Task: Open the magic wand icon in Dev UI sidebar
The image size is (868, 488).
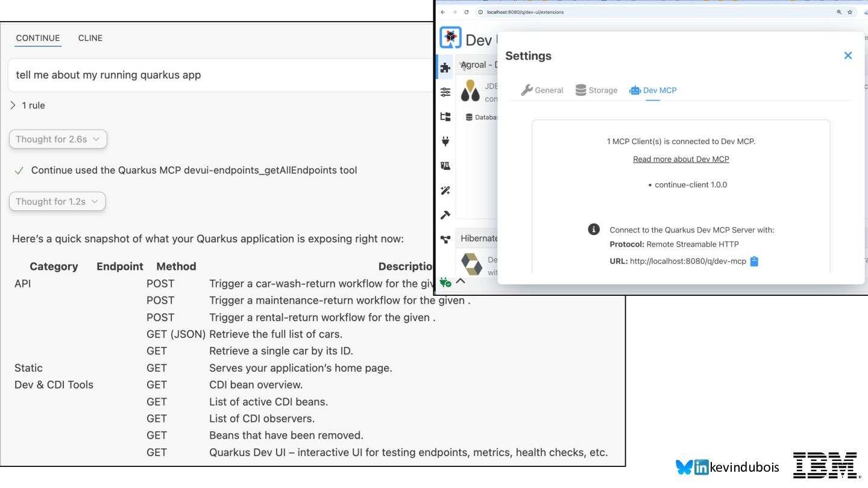Action: coord(445,190)
